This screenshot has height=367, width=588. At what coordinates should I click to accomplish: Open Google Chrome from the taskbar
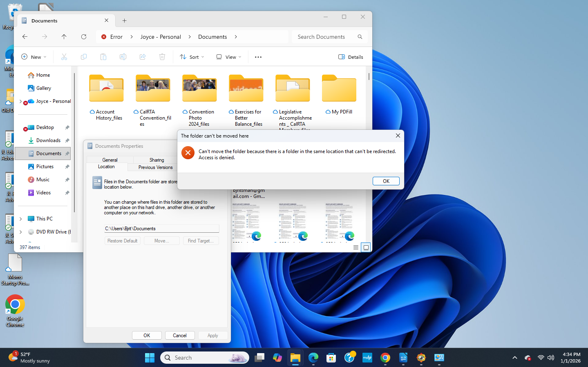coord(385,358)
